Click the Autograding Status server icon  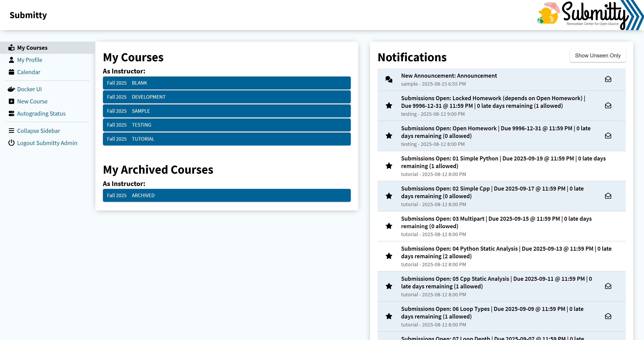coord(11,114)
